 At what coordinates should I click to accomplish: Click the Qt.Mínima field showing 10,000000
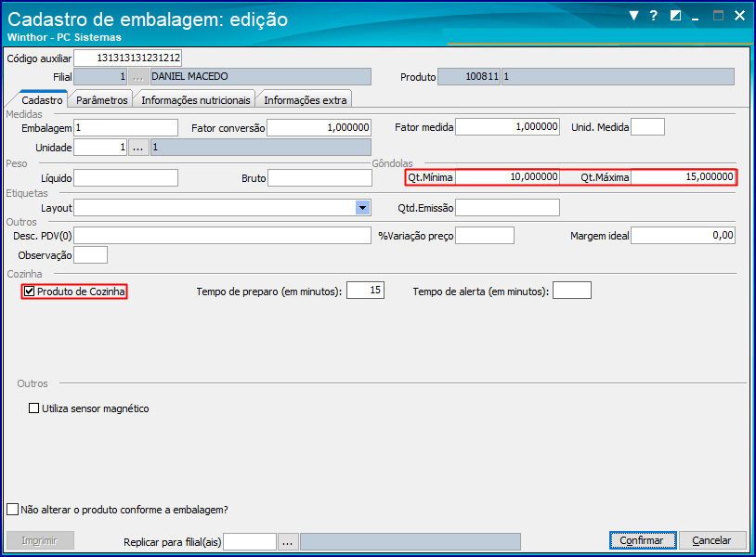pyautogui.click(x=507, y=176)
